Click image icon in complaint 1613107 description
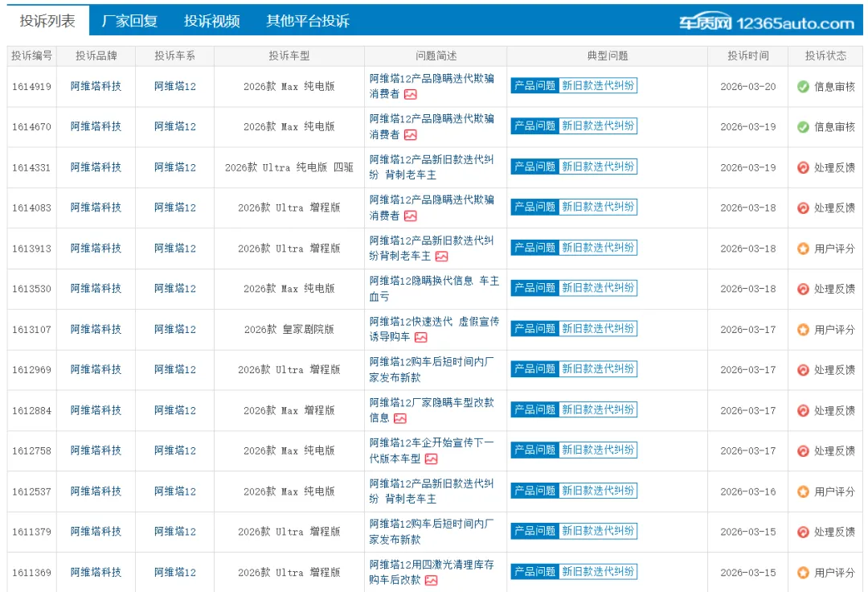Viewport: 868px width, 592px height. point(420,337)
